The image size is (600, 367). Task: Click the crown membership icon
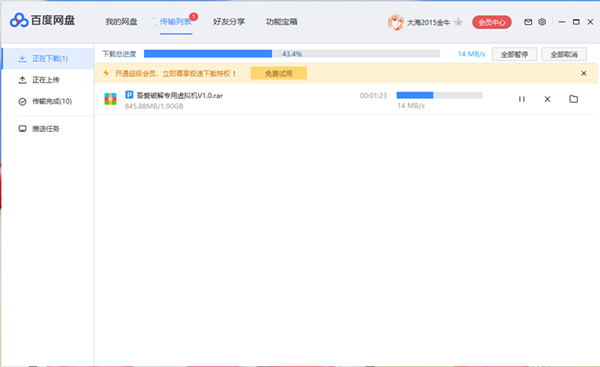point(458,22)
